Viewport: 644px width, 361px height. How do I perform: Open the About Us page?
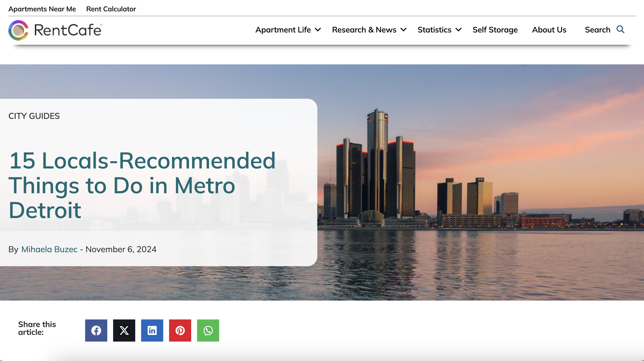coord(549,30)
